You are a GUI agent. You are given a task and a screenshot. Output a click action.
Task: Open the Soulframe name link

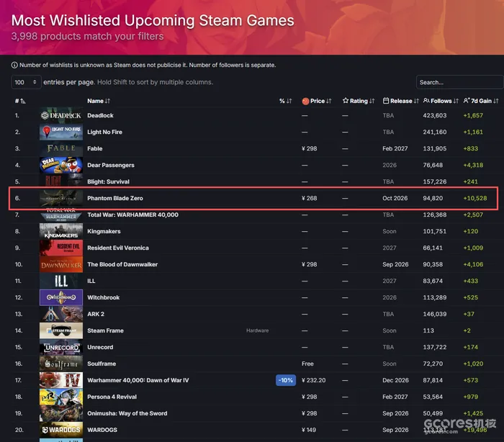point(102,364)
